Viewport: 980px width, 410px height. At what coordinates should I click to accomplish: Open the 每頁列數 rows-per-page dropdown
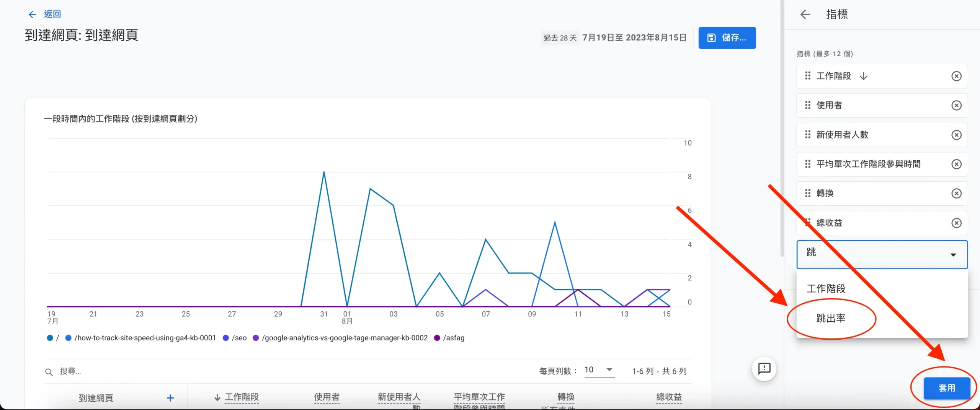[x=599, y=370]
